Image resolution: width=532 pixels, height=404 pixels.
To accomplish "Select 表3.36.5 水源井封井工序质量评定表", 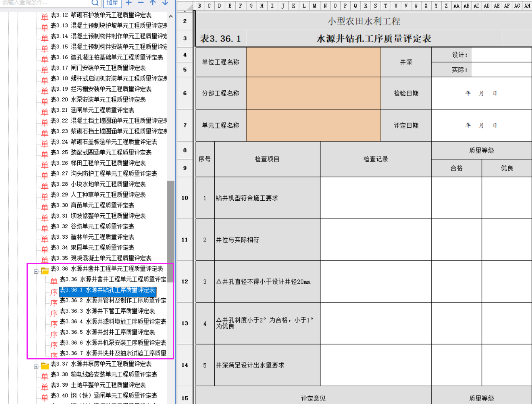I will (x=107, y=332).
